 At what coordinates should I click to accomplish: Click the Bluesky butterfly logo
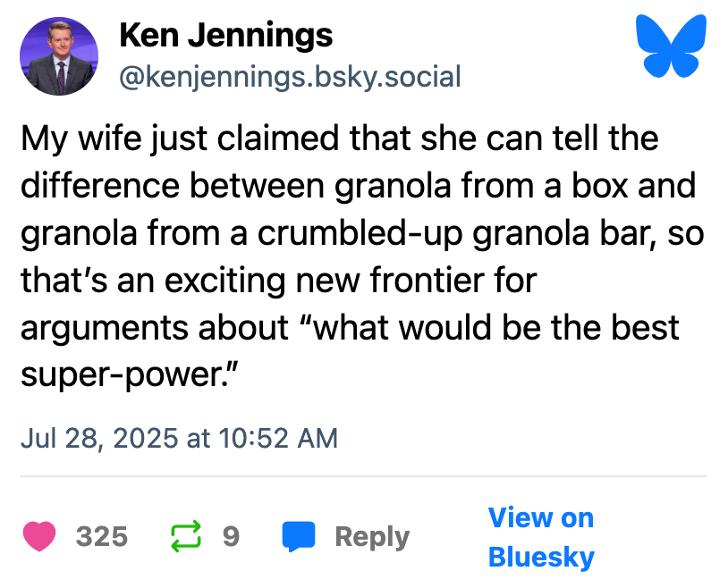[670, 46]
